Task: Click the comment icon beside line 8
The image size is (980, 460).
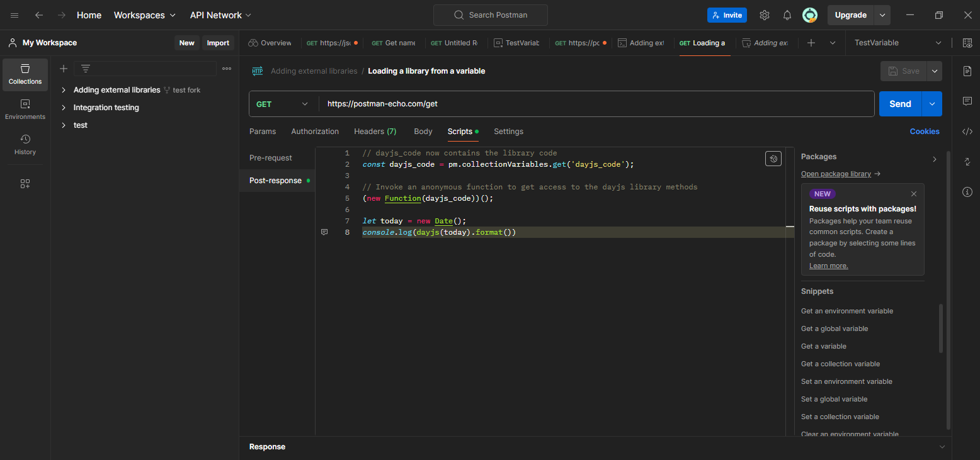Action: 324,232
